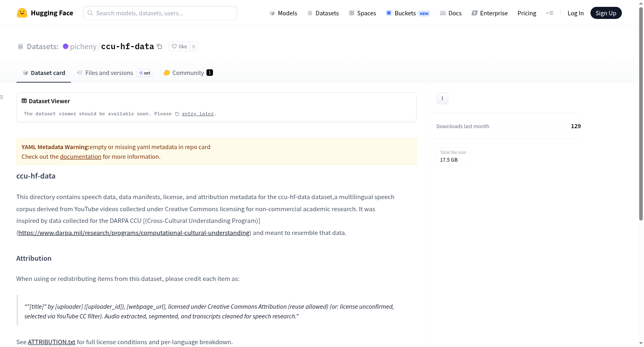Go to Datasets in top navigation
The image size is (644, 347).
point(323,13)
